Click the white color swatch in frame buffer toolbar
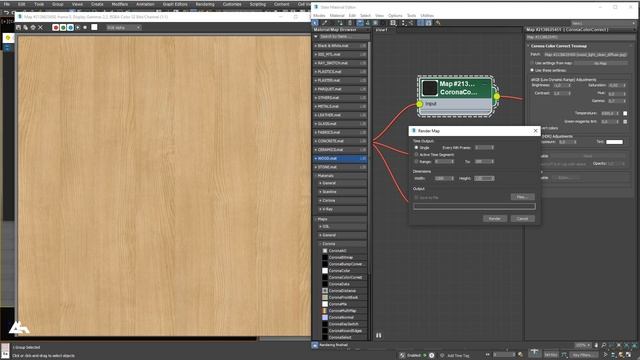This screenshot has width=640, height=360. pos(94,27)
